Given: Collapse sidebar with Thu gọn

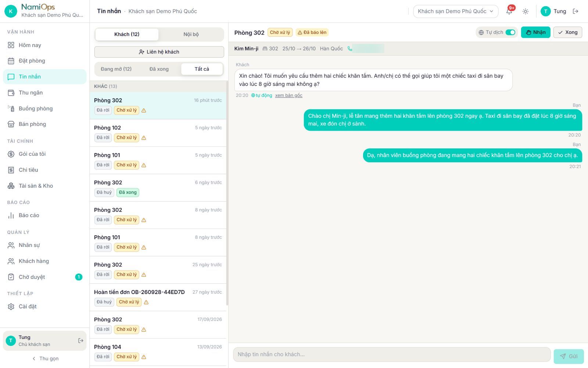Looking at the screenshot, I should [x=45, y=358].
